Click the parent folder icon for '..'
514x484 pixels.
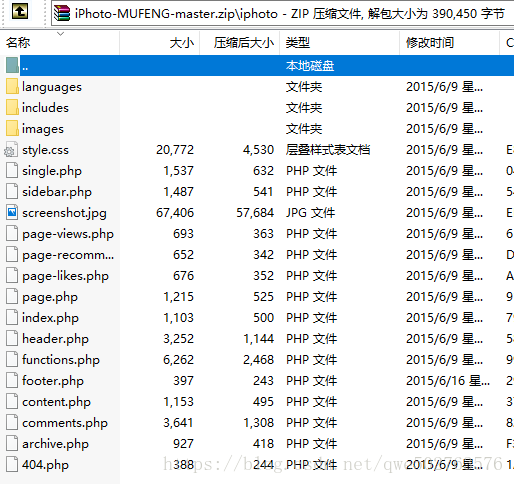tap(12, 65)
